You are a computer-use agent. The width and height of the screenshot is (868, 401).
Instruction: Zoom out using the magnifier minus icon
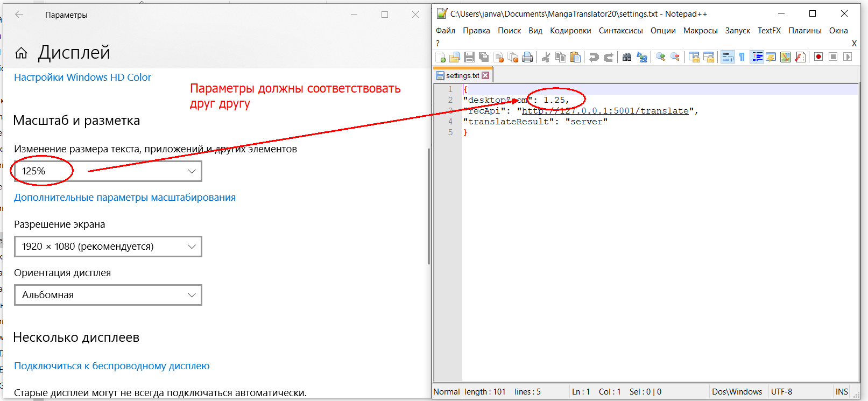[x=675, y=57]
